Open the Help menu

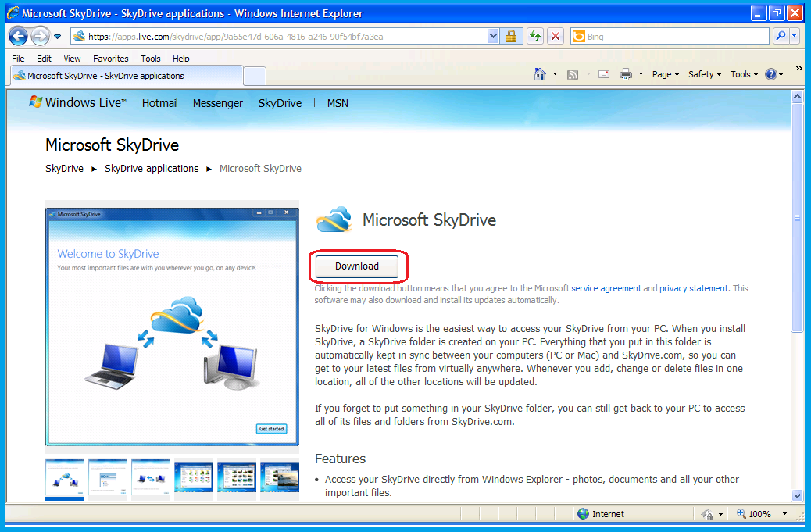[x=181, y=59]
